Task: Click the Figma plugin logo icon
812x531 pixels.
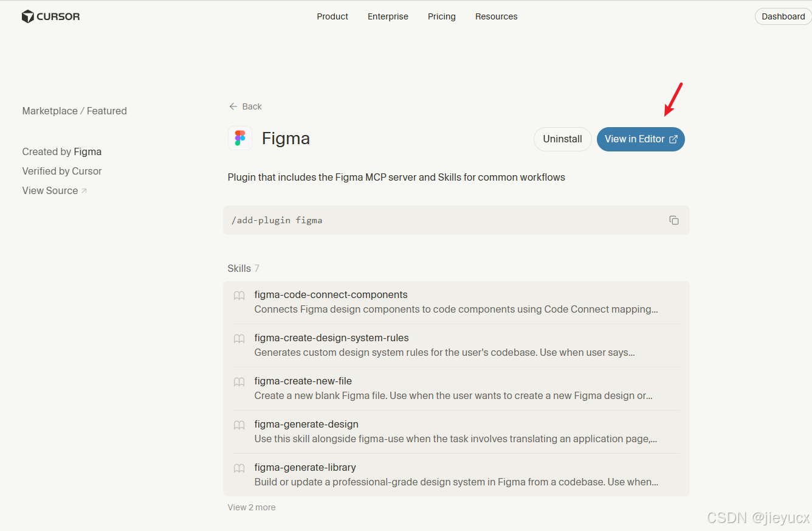Action: (240, 139)
